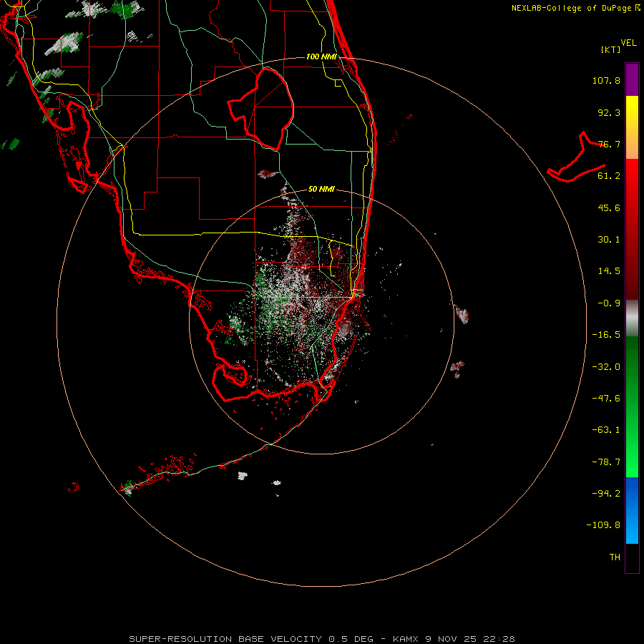Select the -63.1 scale value
This screenshot has width=644, height=644.
pos(606,430)
